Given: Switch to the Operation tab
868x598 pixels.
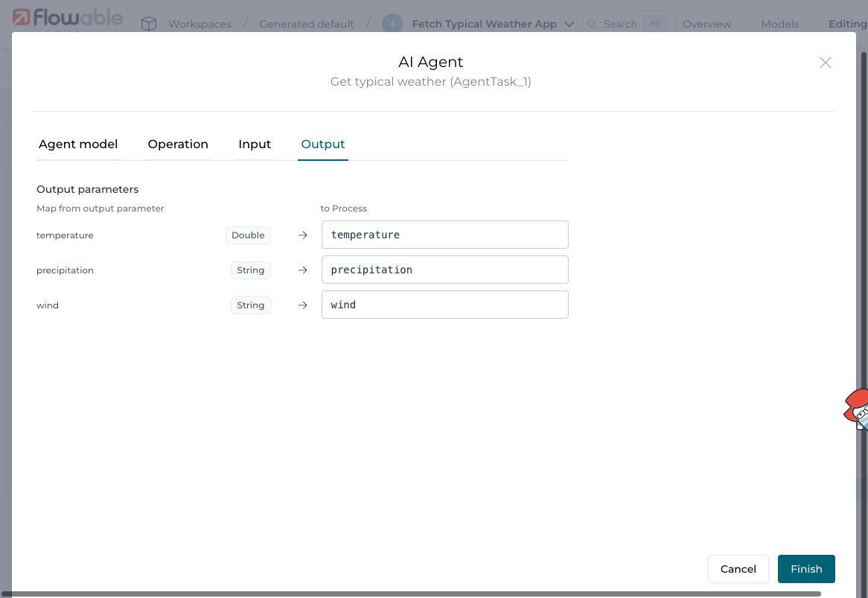Looking at the screenshot, I should pos(178,144).
